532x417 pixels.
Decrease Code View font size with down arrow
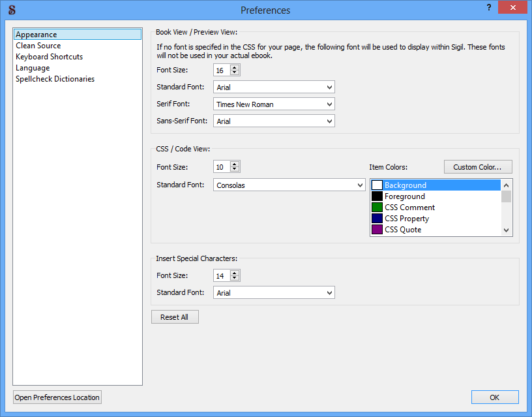(x=235, y=170)
